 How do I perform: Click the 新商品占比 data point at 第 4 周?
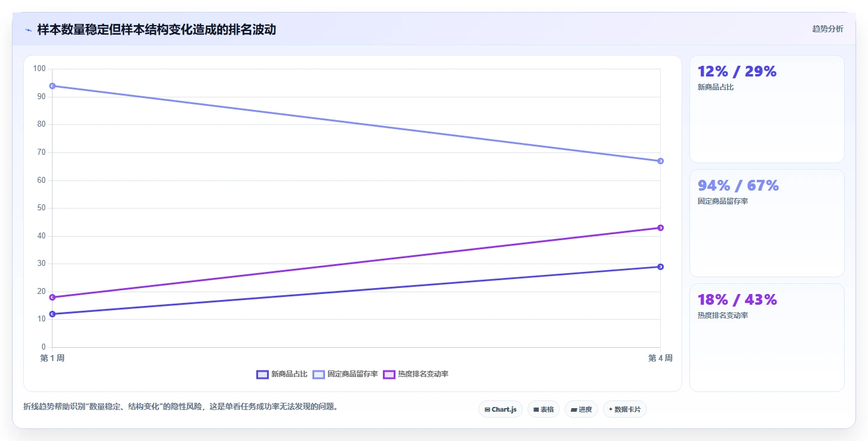click(x=660, y=267)
